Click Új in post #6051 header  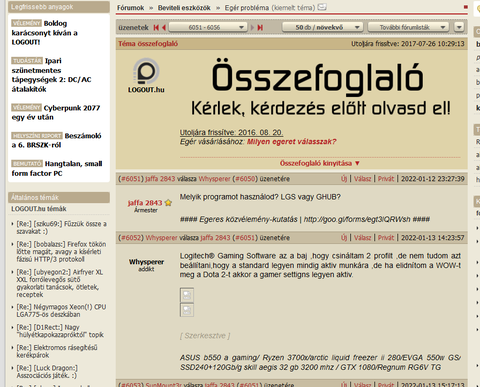(344, 179)
